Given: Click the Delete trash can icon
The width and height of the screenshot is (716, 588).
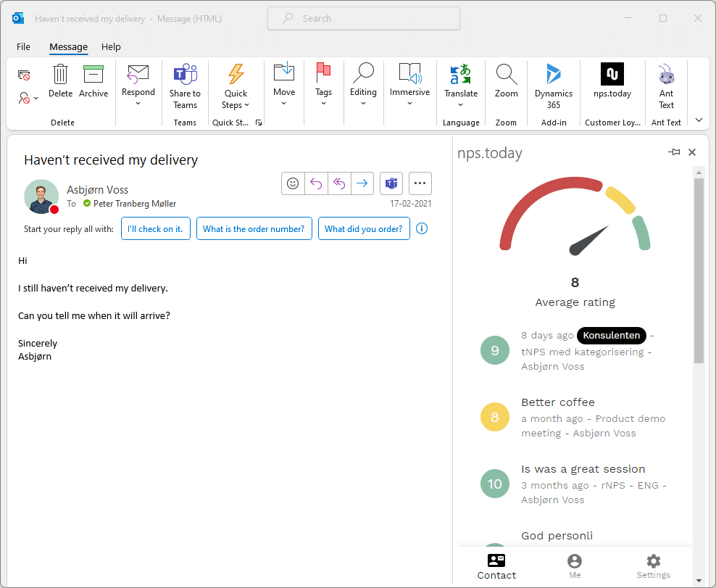Looking at the screenshot, I should point(61,75).
